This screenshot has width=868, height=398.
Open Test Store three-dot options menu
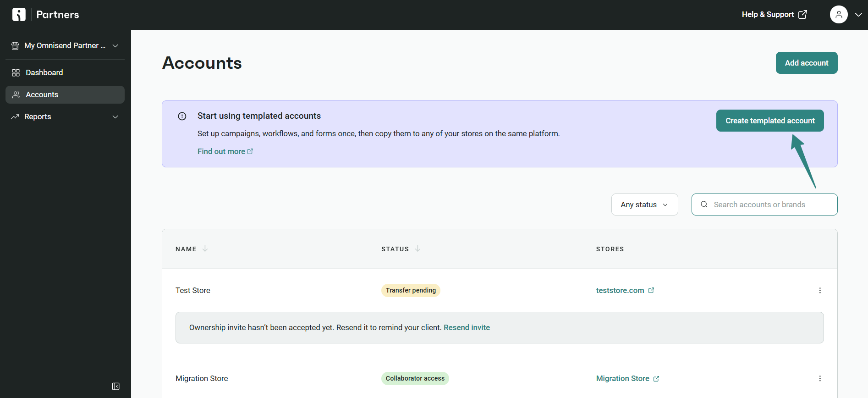[819, 290]
